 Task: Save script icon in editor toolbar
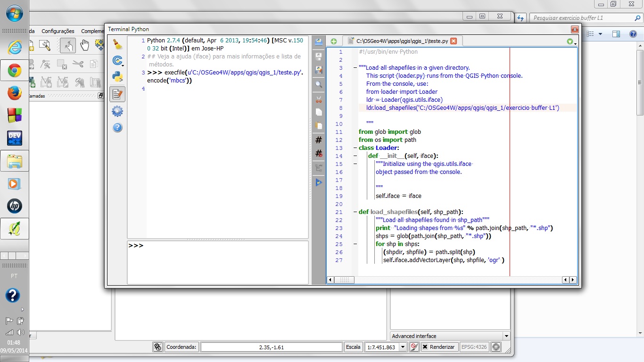(x=319, y=56)
